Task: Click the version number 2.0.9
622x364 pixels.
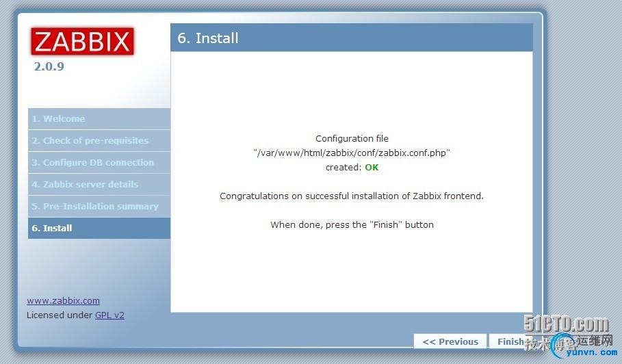Action: pyautogui.click(x=49, y=66)
